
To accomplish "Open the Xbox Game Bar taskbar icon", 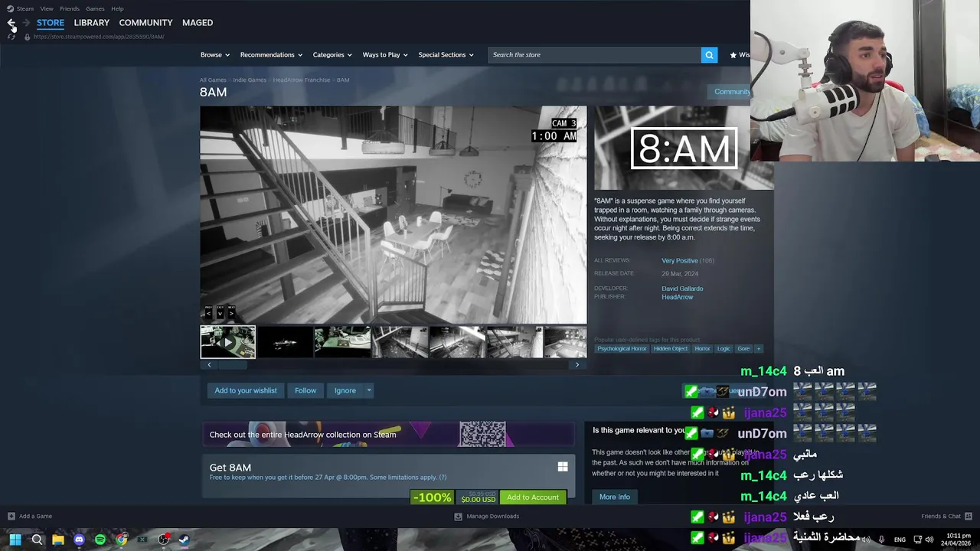I will 142,540.
